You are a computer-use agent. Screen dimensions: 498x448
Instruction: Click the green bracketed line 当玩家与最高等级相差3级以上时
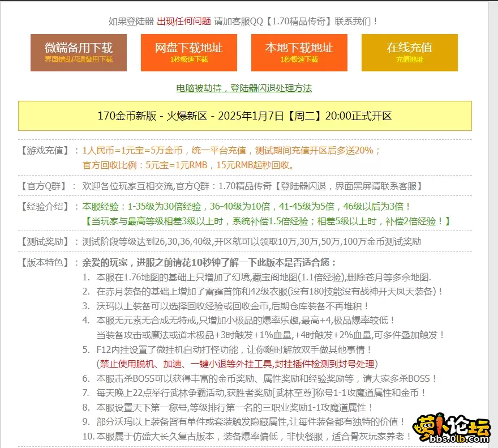pyautogui.click(x=268, y=221)
